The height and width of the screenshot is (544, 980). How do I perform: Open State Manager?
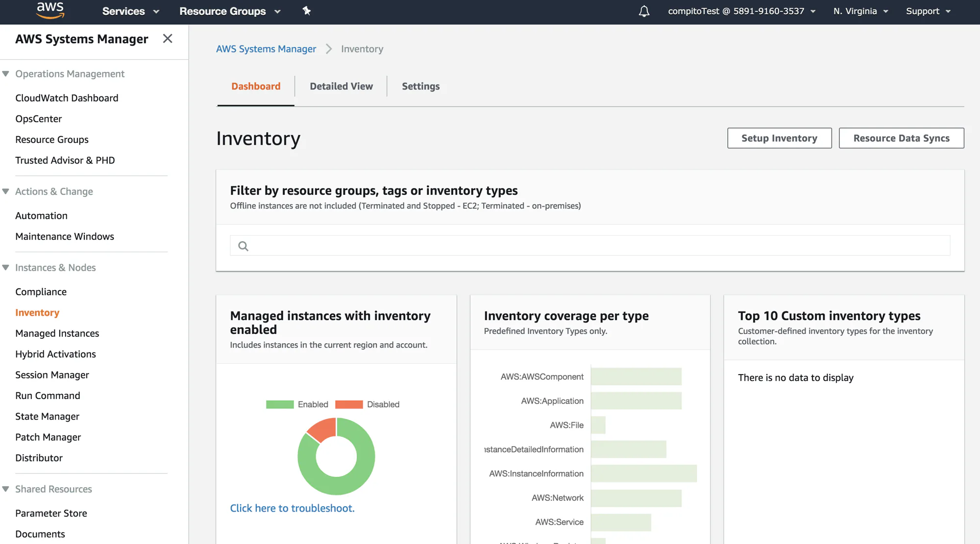tap(47, 417)
